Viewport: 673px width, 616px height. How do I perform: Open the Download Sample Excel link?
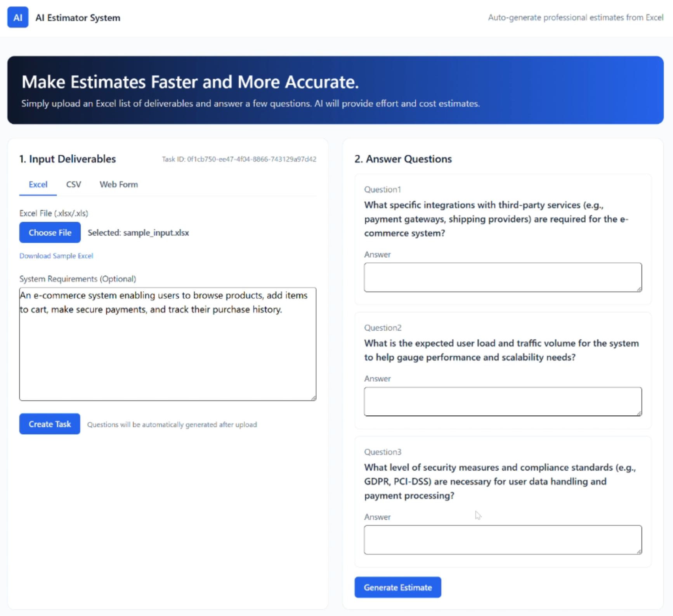56,256
